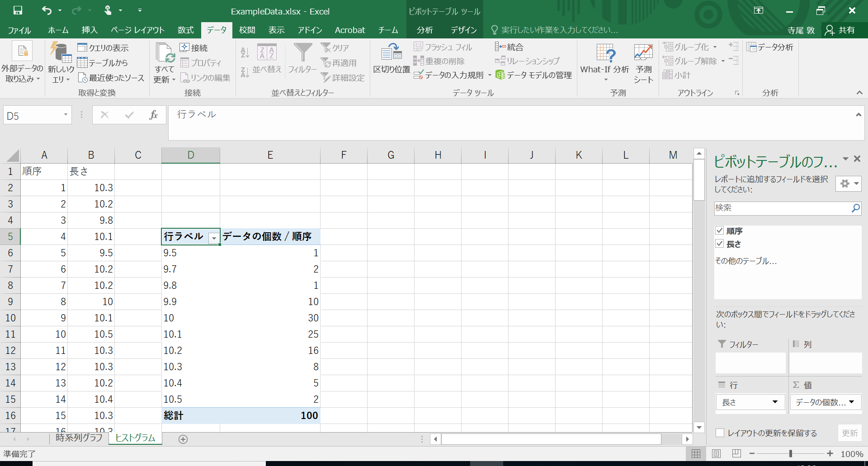The height and width of the screenshot is (466, 868).
Task: Open データの個数 dropdown in 値 area
Action: pyautogui.click(x=852, y=402)
